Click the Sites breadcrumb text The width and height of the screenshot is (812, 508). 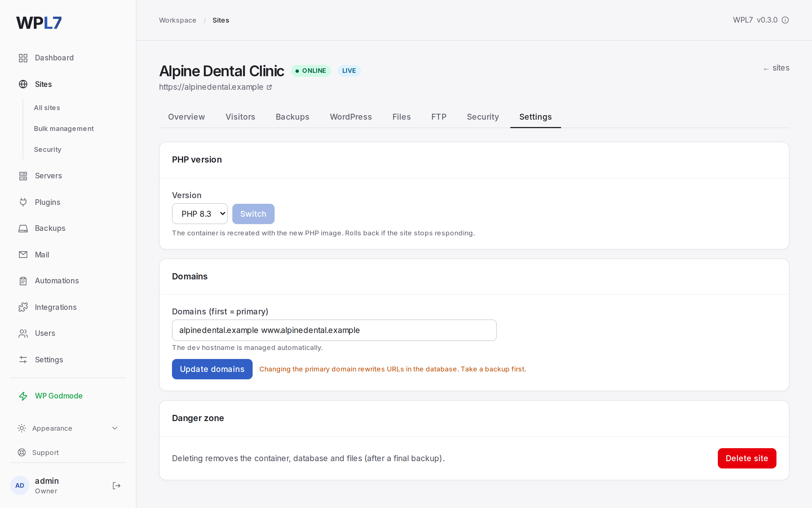click(221, 20)
